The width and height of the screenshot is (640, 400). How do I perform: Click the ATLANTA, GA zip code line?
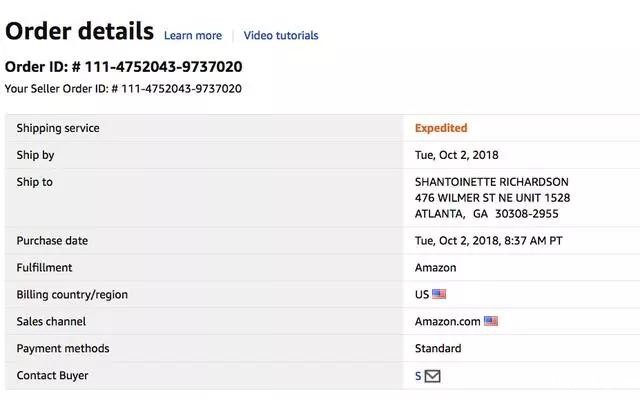[x=486, y=213]
